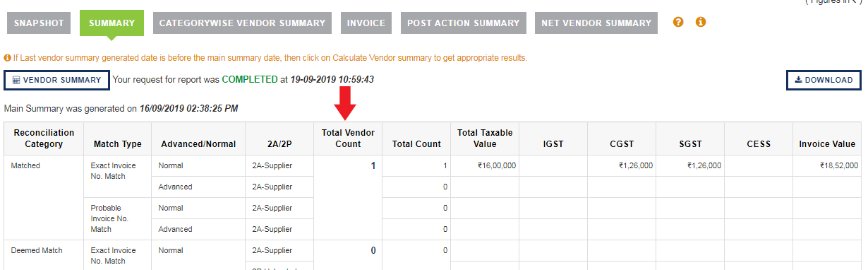Click the Total Vendor Count column header
The height and width of the screenshot is (270, 868).
pyautogui.click(x=348, y=139)
